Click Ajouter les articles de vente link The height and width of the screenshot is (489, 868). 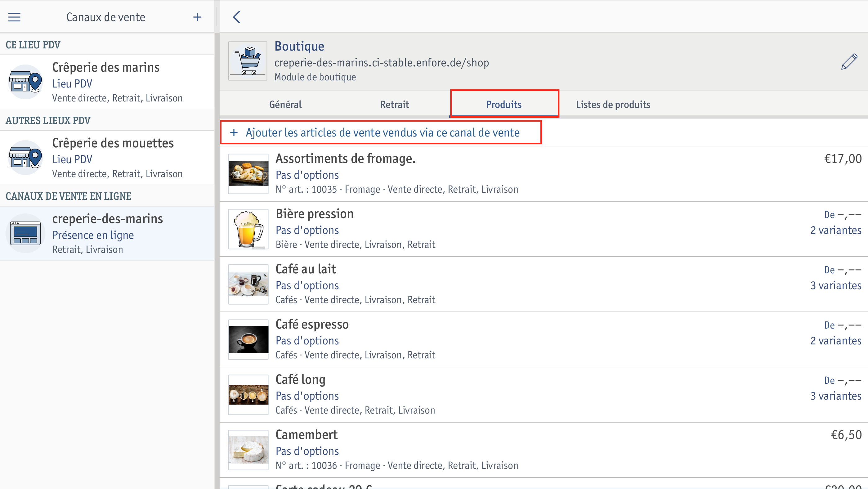pyautogui.click(x=383, y=132)
